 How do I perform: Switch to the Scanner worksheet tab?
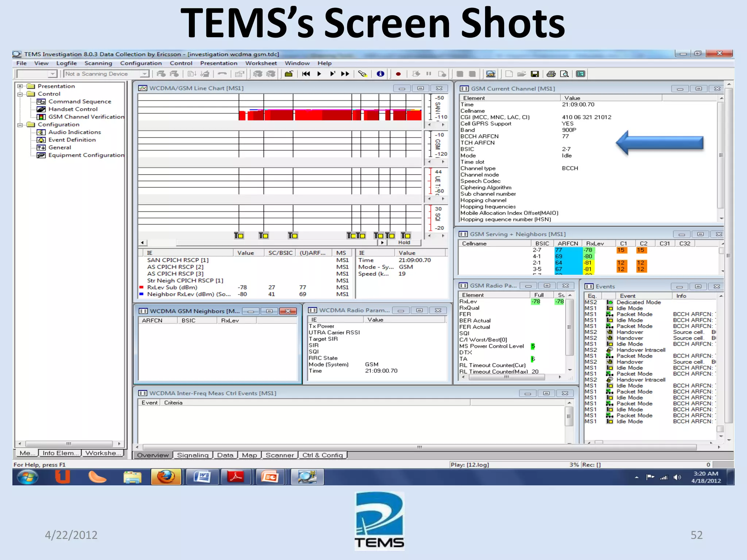point(280,455)
